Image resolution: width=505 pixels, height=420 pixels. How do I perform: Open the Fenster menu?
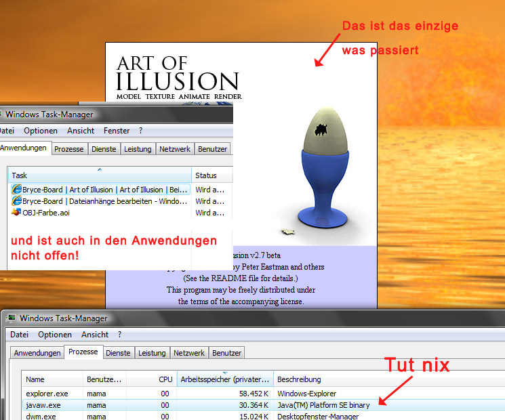coord(117,131)
